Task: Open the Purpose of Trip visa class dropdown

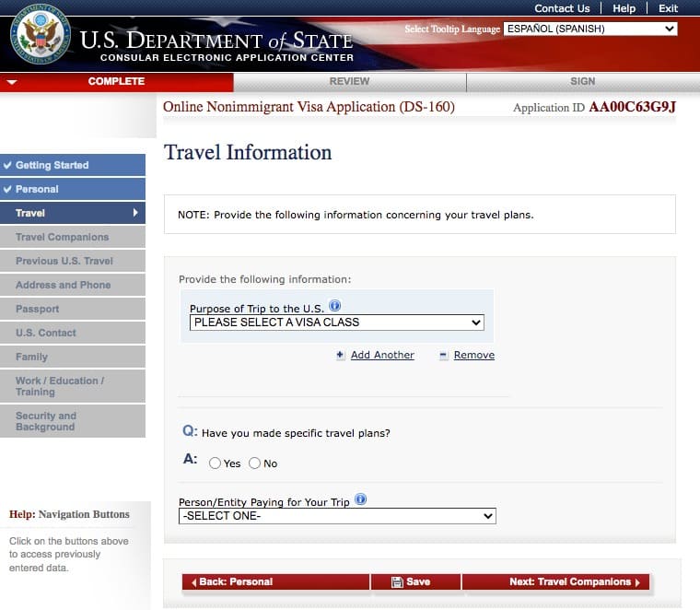Action: [x=336, y=323]
